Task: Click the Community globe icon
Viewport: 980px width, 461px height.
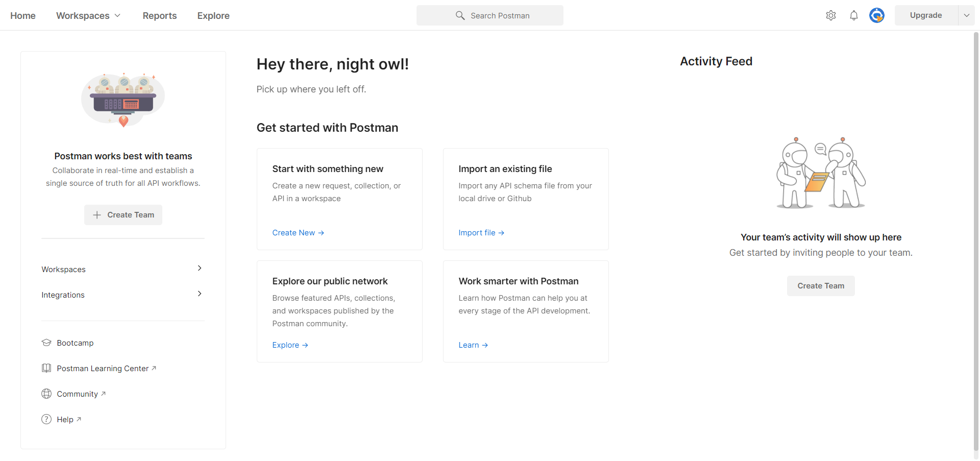Action: (46, 394)
